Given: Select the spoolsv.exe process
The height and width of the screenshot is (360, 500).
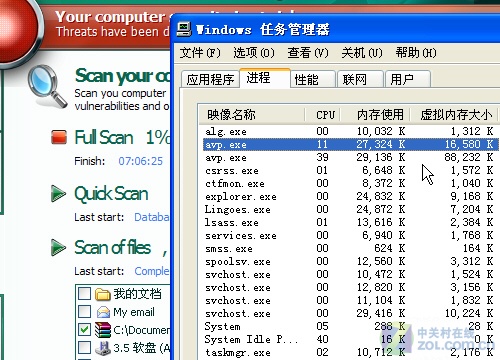Looking at the screenshot, I should (x=350, y=261).
